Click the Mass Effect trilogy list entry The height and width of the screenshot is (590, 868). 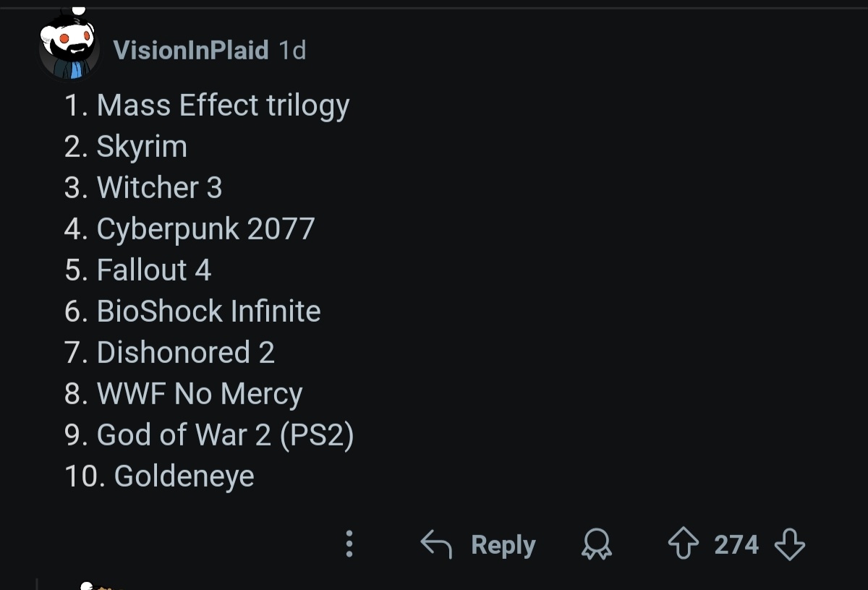(x=223, y=106)
